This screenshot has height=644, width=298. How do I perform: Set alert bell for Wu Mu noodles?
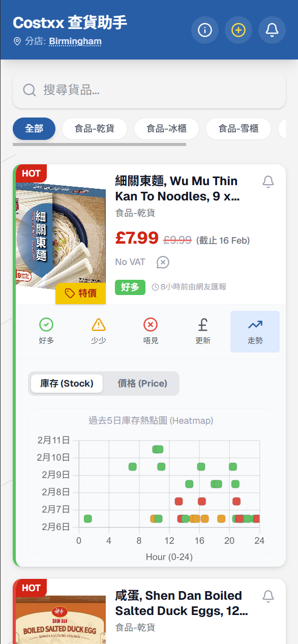(x=268, y=182)
